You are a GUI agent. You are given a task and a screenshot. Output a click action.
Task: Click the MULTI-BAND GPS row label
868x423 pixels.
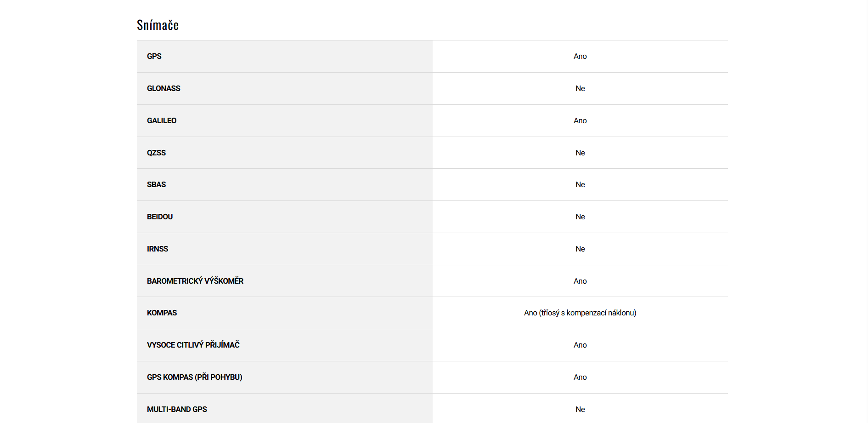tap(177, 409)
